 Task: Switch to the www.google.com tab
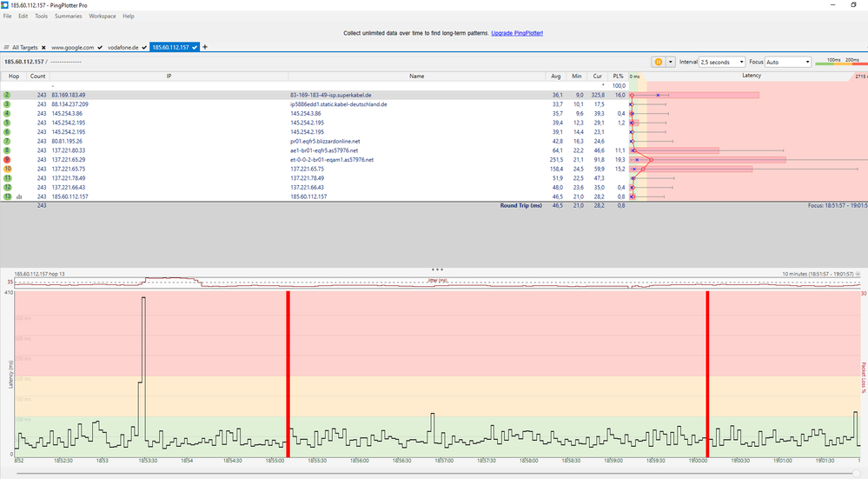[x=72, y=47]
